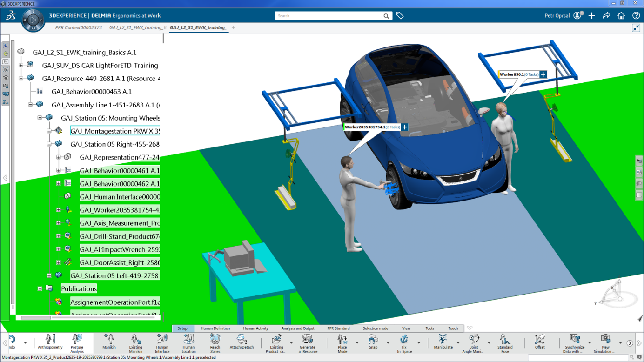Open Joint Angle Manipulation tool
644x362 pixels.
(x=474, y=343)
